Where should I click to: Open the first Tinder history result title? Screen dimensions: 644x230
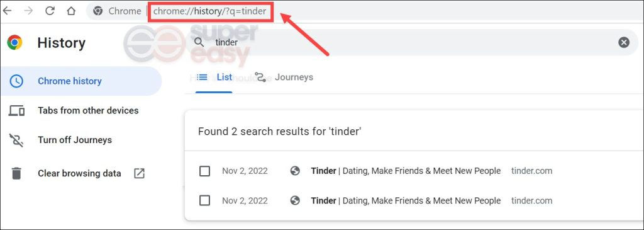coord(406,171)
